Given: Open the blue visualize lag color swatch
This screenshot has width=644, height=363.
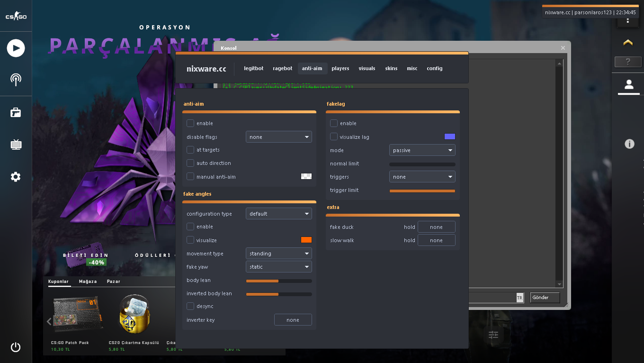Looking at the screenshot, I should [x=450, y=136].
